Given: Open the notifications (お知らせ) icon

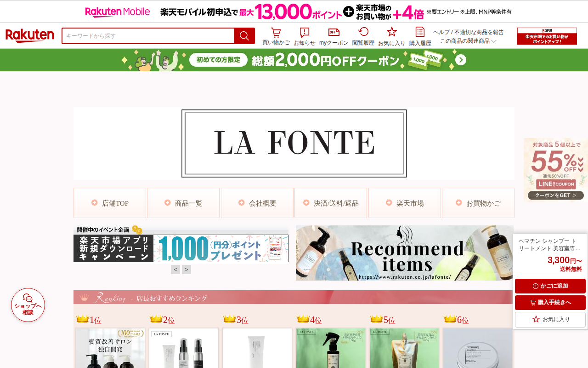Looking at the screenshot, I should (x=304, y=36).
